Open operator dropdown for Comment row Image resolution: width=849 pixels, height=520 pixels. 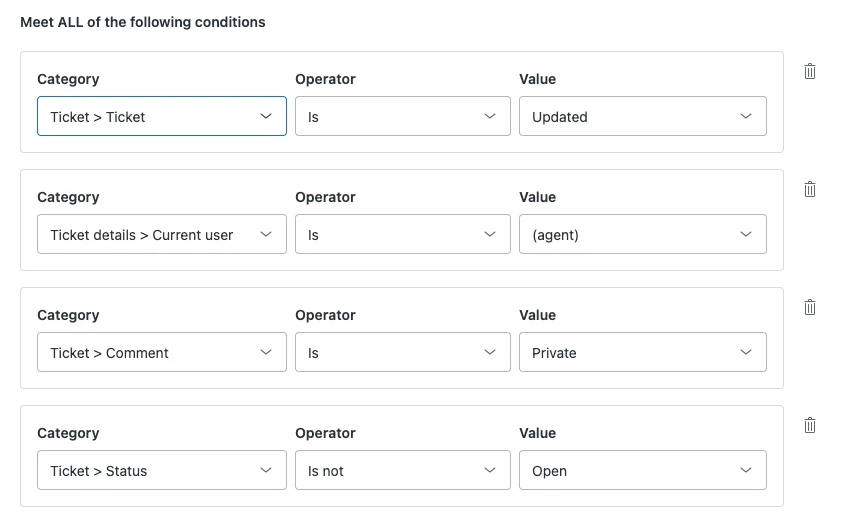click(402, 352)
